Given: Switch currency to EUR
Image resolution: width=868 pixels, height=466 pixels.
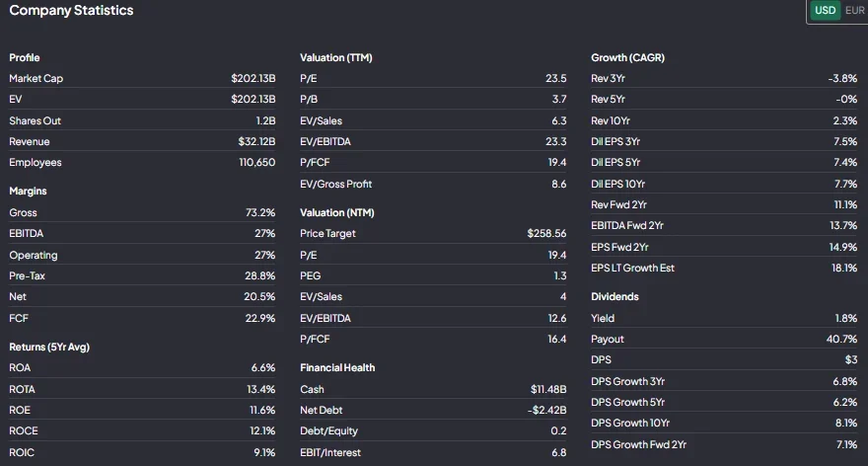Looking at the screenshot, I should [x=854, y=11].
